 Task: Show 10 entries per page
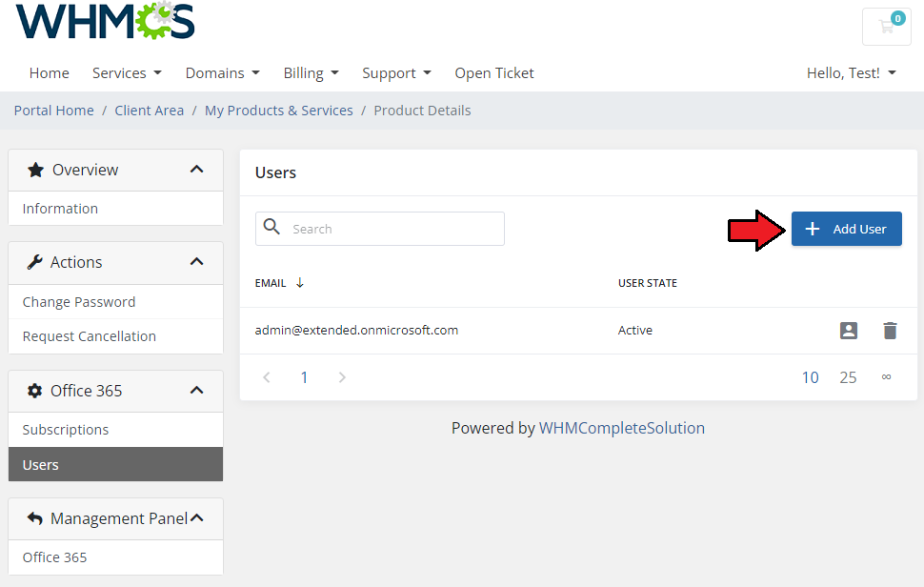pyautogui.click(x=811, y=377)
